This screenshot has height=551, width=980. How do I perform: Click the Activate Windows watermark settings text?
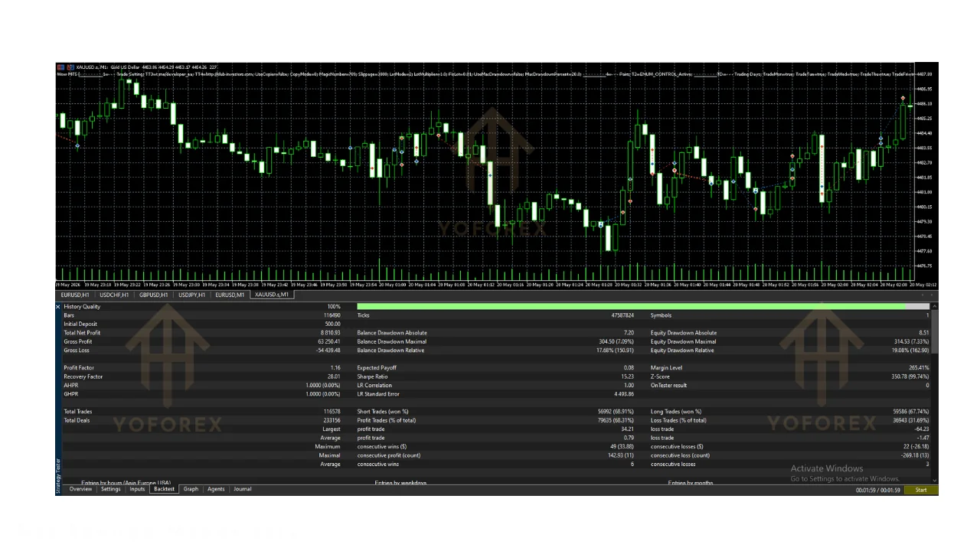(x=845, y=479)
